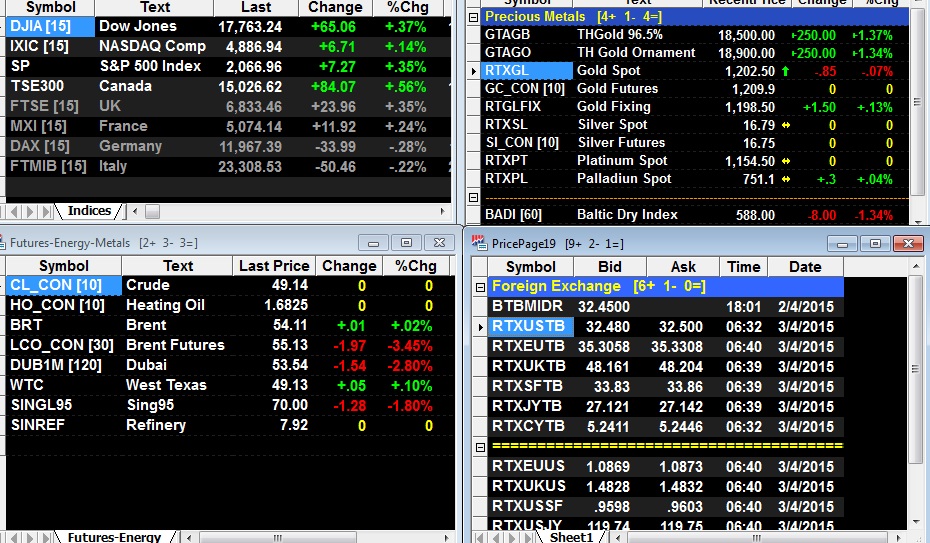Select the RTXJYTB symbol row
This screenshot has width=930, height=543.
point(665,407)
